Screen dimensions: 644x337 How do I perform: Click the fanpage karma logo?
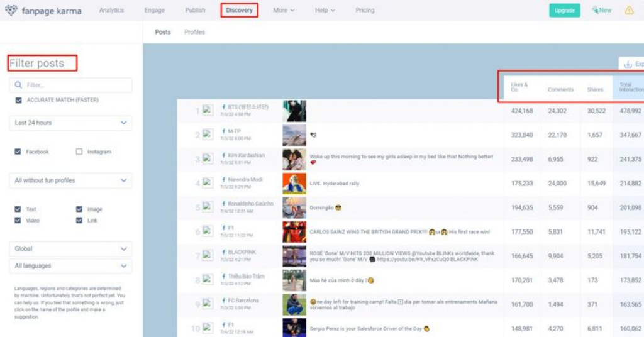click(x=43, y=11)
